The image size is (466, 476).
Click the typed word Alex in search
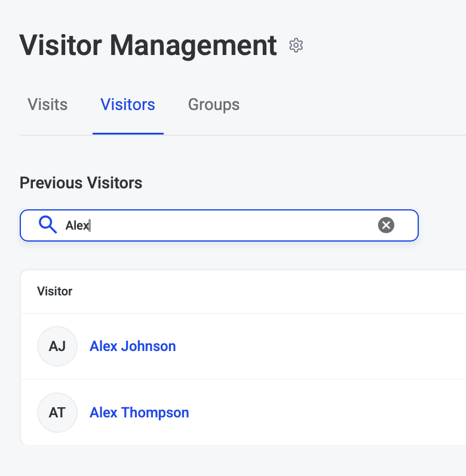pyautogui.click(x=76, y=225)
